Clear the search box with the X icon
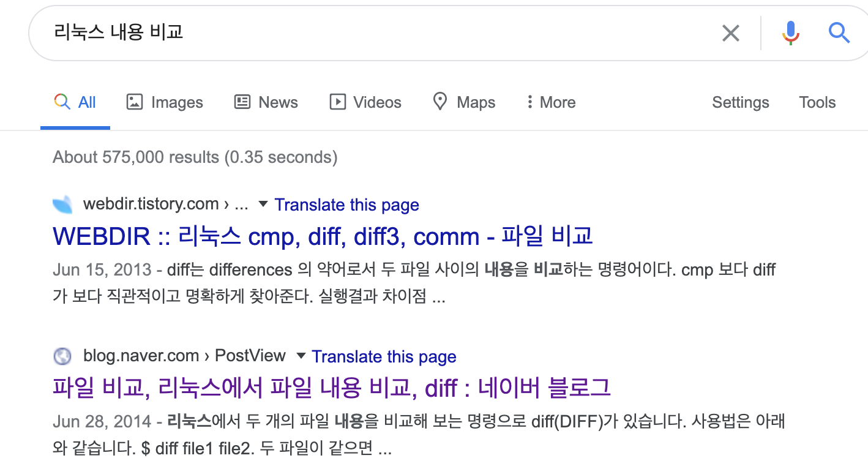 coord(731,33)
